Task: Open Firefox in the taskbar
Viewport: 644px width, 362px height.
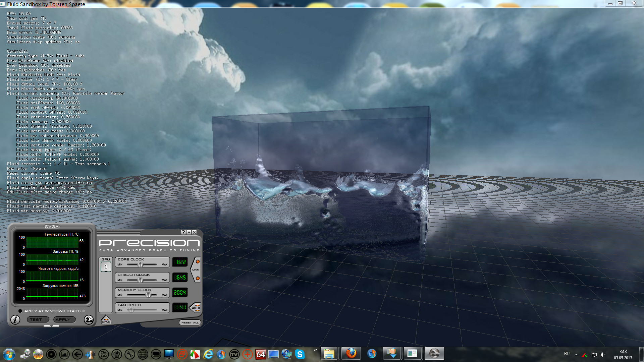Action: 351,354
